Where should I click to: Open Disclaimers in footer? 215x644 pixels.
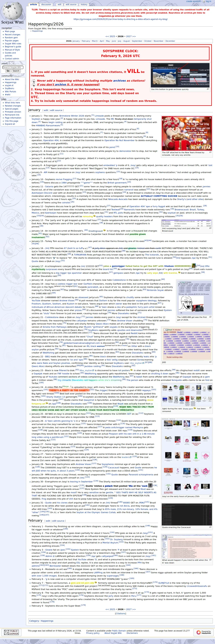(132, 633)
